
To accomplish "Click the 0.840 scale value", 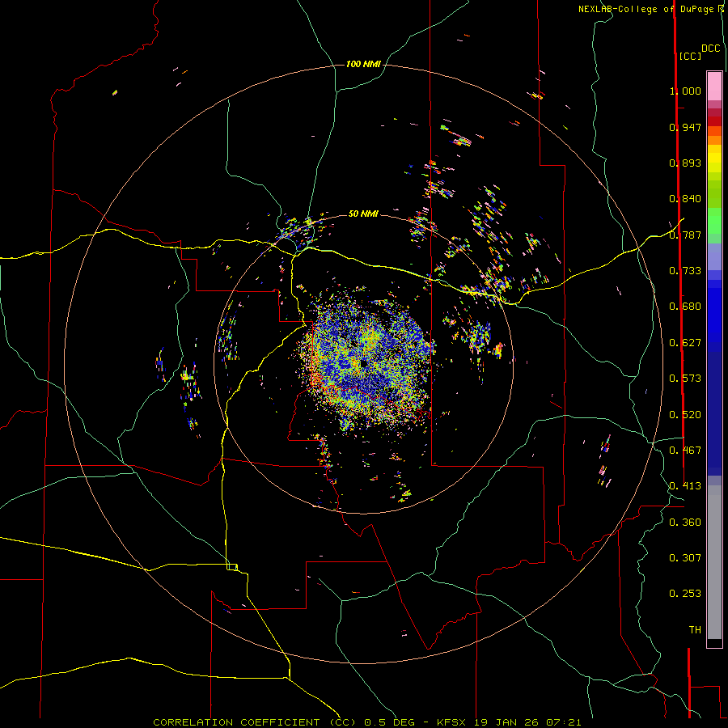I will tap(685, 199).
